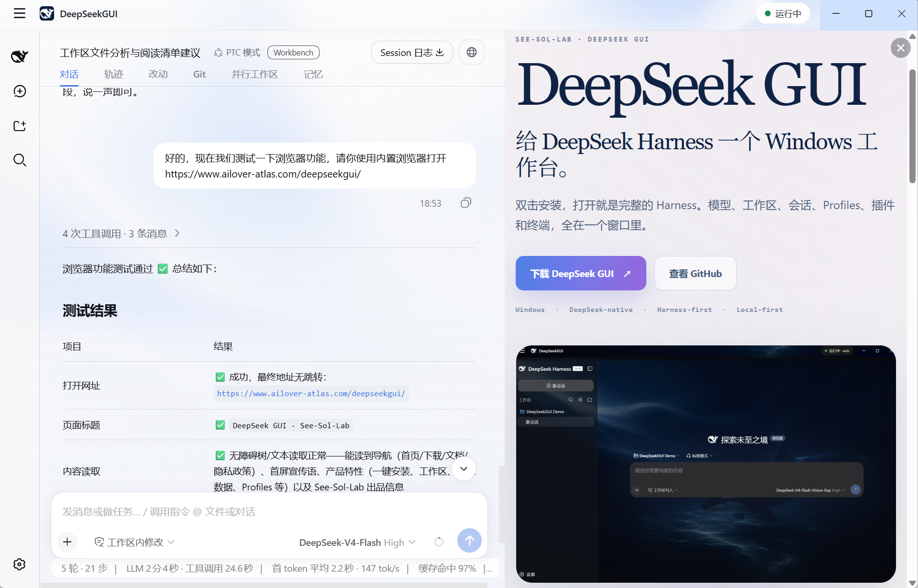The height and width of the screenshot is (588, 918).
Task: Click the 运行中 status pill
Action: click(783, 13)
